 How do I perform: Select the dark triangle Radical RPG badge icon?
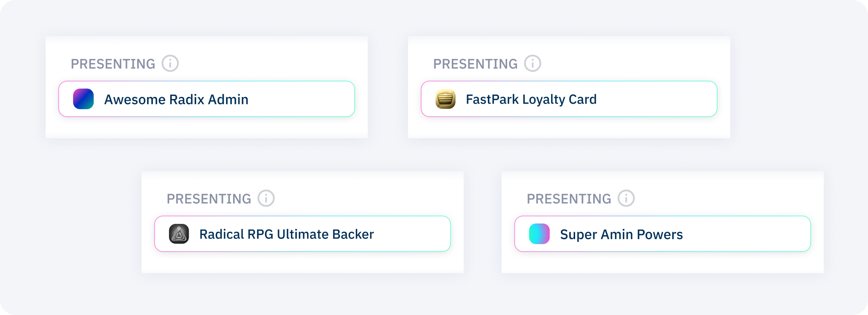point(179,234)
